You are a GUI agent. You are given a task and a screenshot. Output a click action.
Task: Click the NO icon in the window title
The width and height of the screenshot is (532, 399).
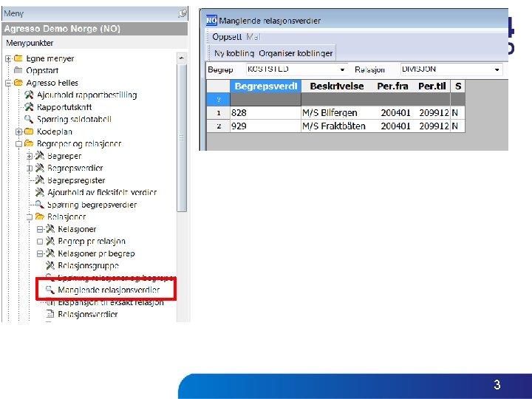click(211, 21)
